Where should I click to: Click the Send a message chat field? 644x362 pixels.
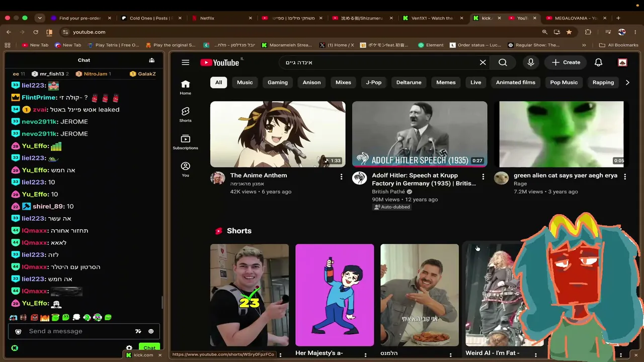click(x=80, y=331)
